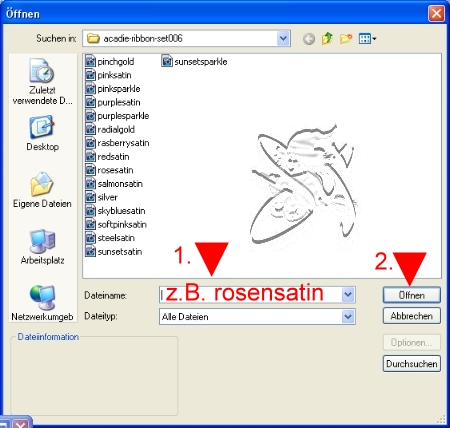The image size is (450, 428).
Task: Select the rosesatin file
Action: pyautogui.click(x=110, y=170)
